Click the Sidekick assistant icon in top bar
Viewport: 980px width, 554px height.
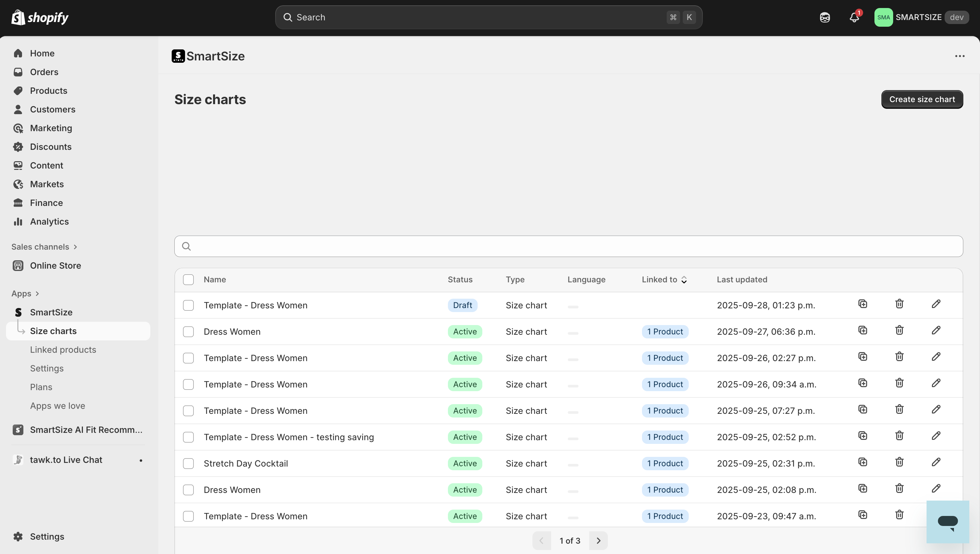tap(825, 17)
